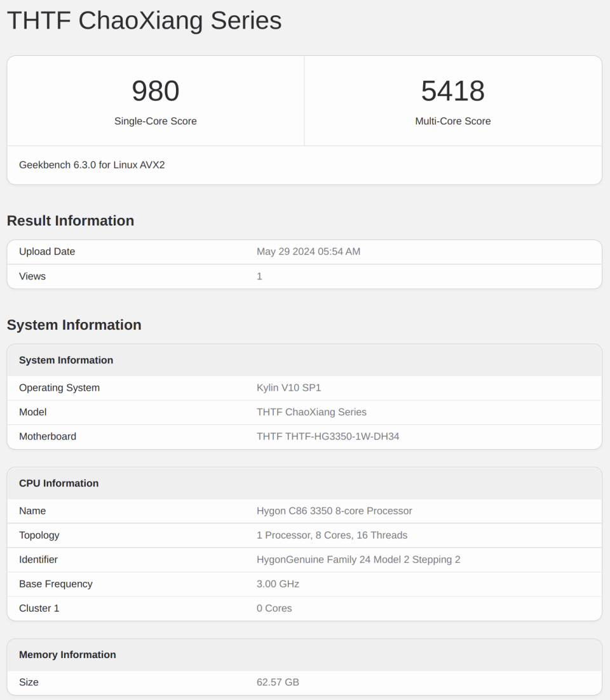
Task: Select the memory Size value 62.57 GB
Action: coord(277,682)
